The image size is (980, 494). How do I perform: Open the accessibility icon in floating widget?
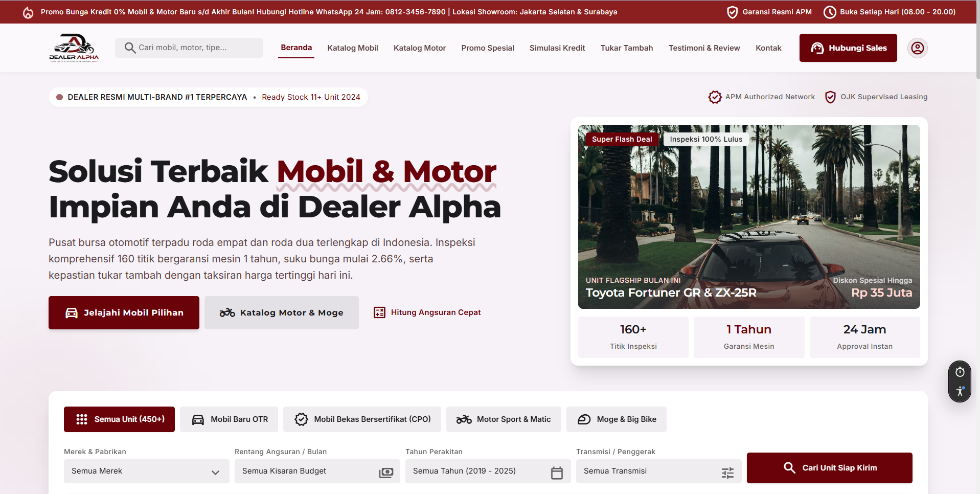coord(960,391)
